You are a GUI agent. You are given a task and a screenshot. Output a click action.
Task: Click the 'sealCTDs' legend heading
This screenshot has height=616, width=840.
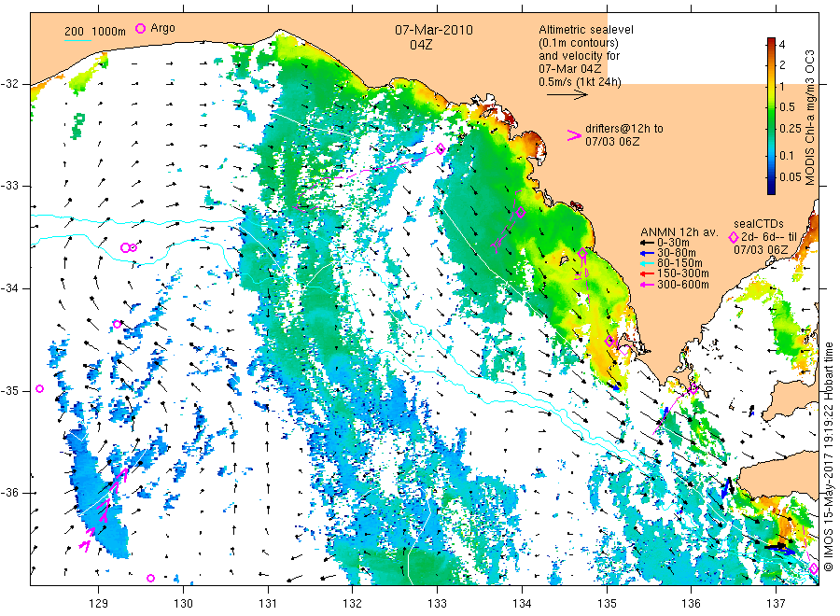pyautogui.click(x=759, y=224)
